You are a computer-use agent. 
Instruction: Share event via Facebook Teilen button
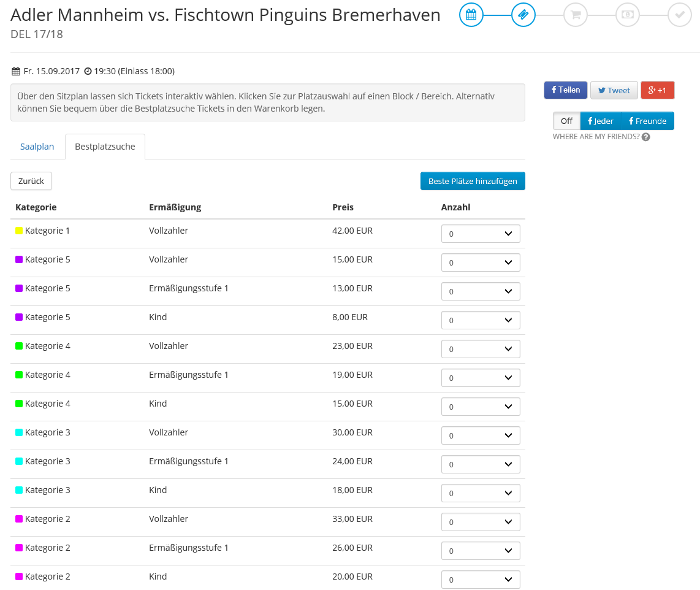pos(566,90)
